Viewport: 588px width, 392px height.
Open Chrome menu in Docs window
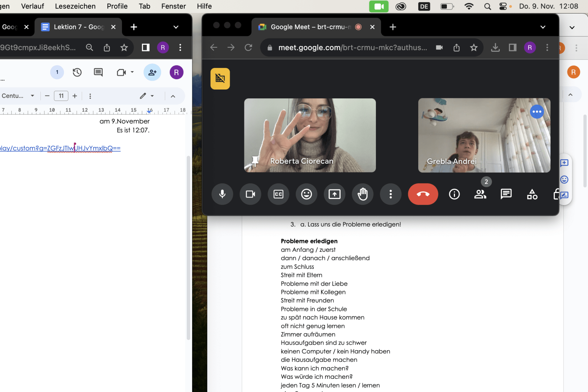(x=180, y=47)
